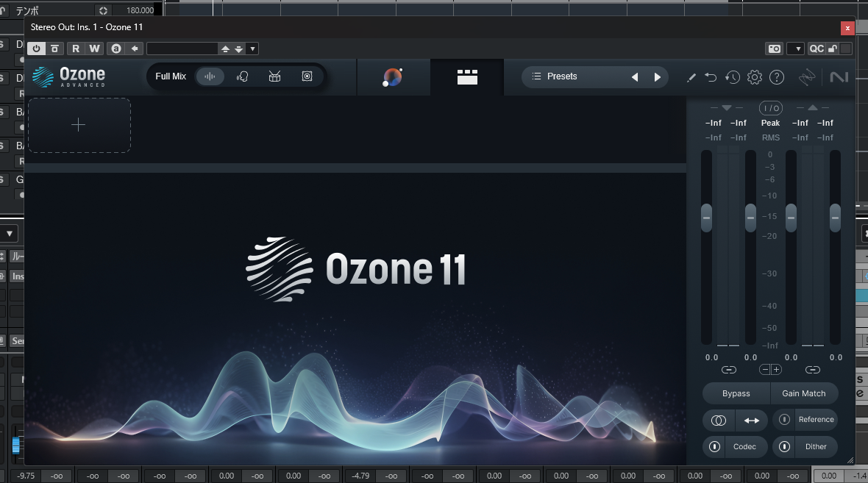Expand the Presets list

(x=563, y=76)
